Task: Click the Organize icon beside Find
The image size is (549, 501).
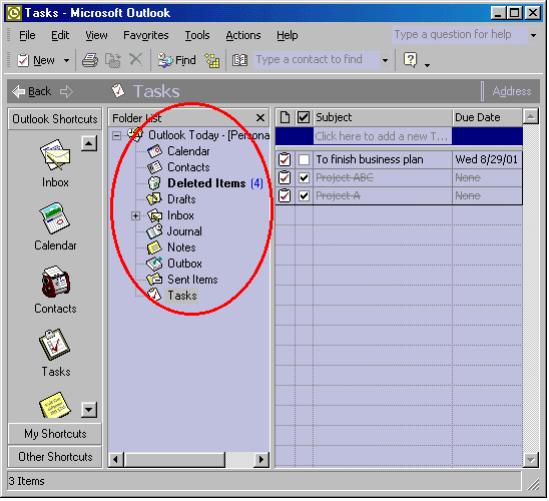Action: click(212, 60)
